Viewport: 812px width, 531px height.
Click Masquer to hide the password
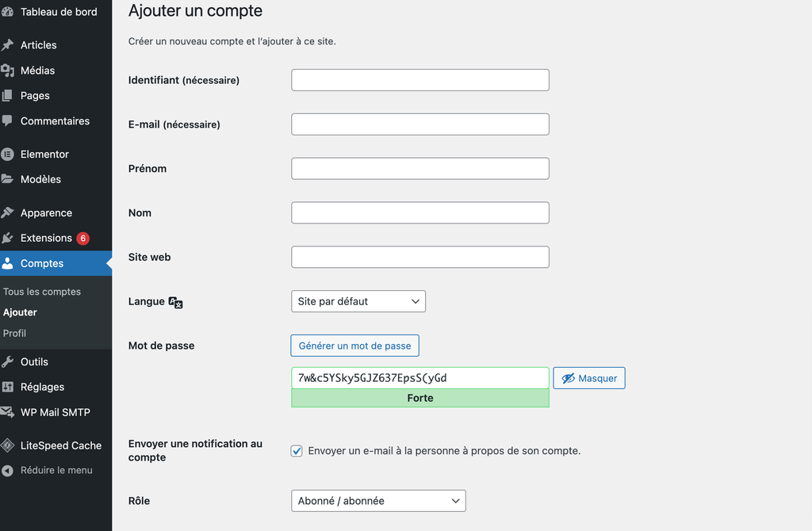point(588,378)
